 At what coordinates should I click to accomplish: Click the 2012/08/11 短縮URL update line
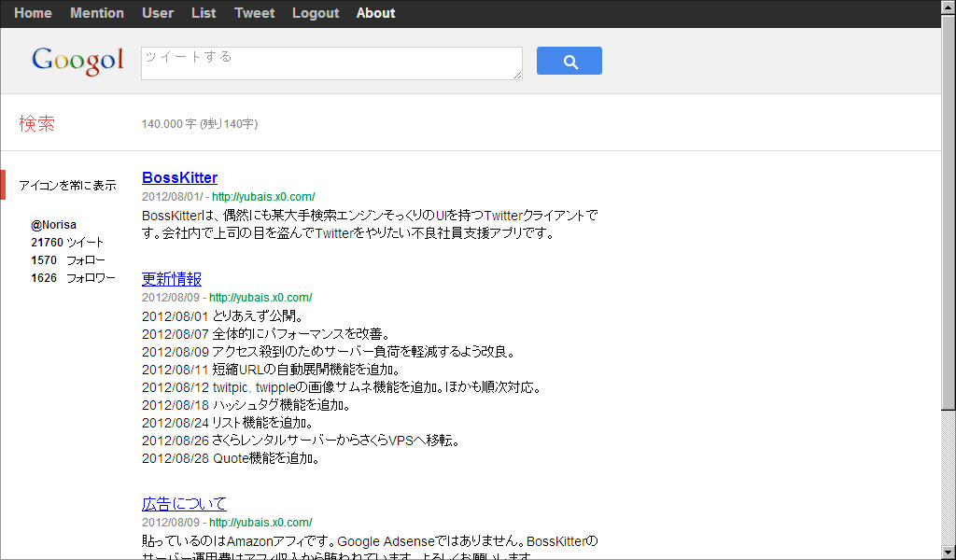[x=272, y=370]
